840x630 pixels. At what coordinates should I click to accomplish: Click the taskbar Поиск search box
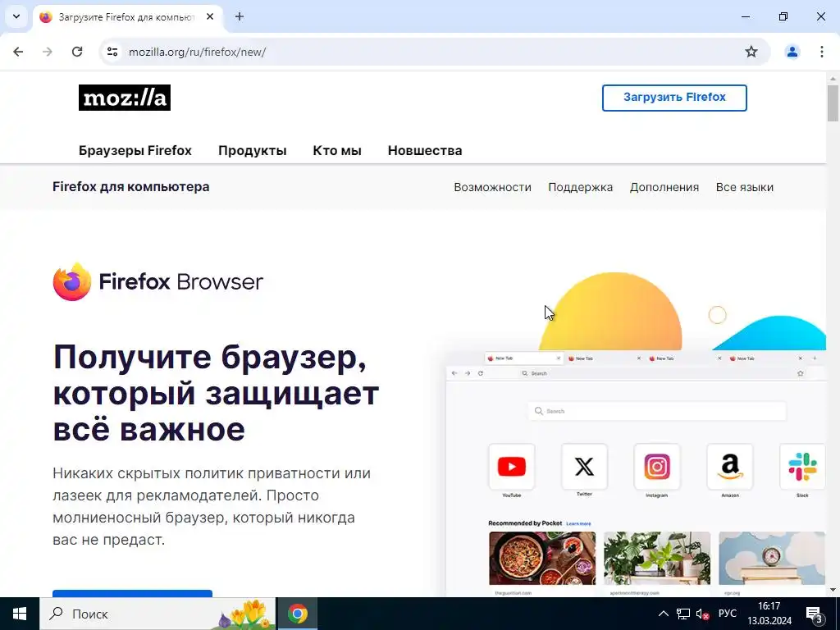(x=157, y=614)
